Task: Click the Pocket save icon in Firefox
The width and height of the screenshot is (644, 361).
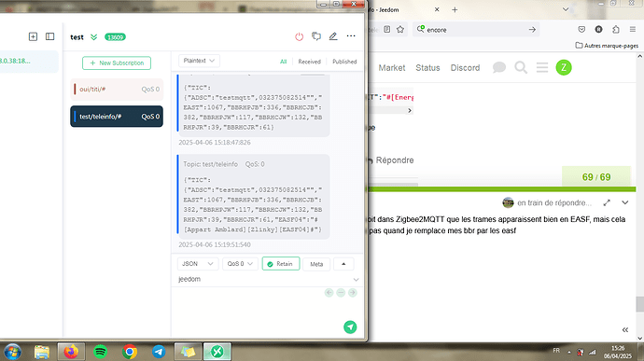Action: pyautogui.click(x=581, y=30)
